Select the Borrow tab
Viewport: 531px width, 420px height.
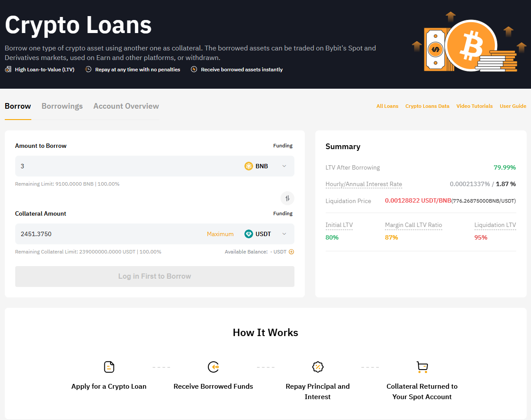(x=18, y=106)
